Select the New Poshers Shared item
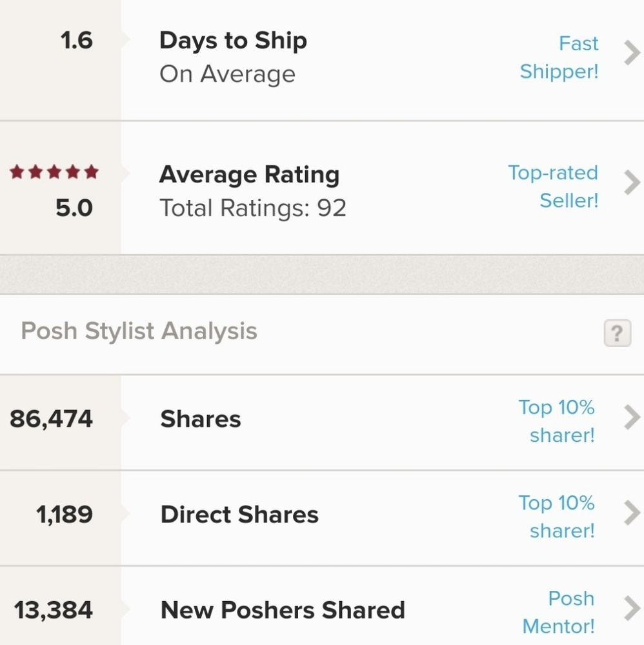Screen dimensions: 644x645 click(x=322, y=606)
